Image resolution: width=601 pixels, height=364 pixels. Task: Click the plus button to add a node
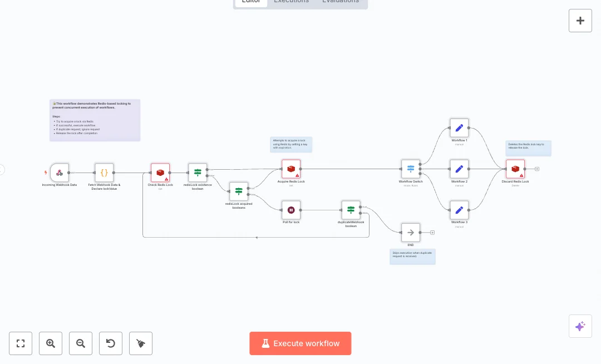[580, 21]
